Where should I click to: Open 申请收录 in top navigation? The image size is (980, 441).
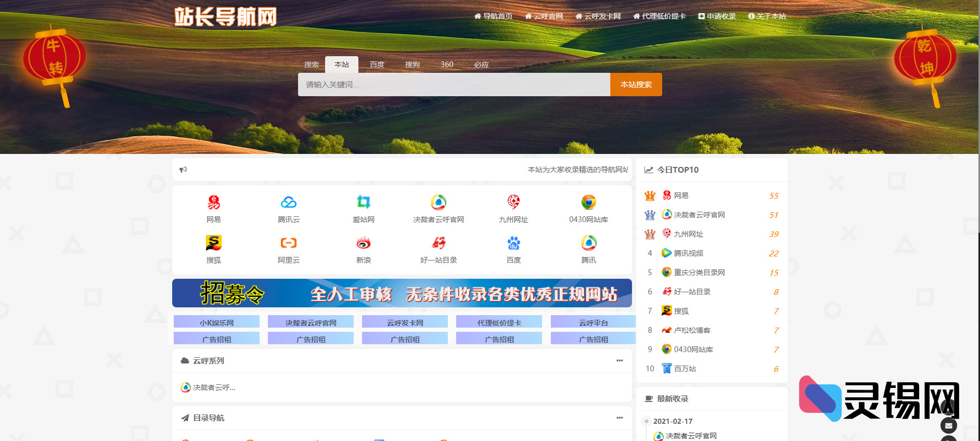[717, 16]
